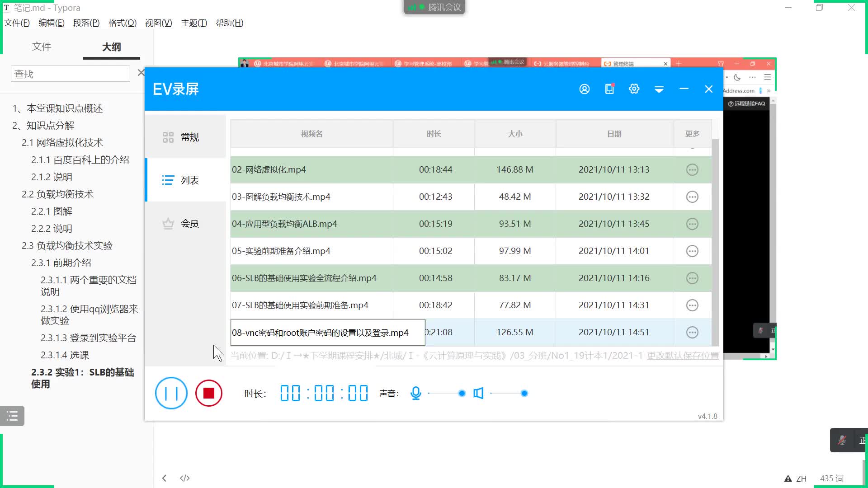This screenshot has height=488, width=868.
Task: Adjust the speaker volume slider
Action: pos(509,394)
